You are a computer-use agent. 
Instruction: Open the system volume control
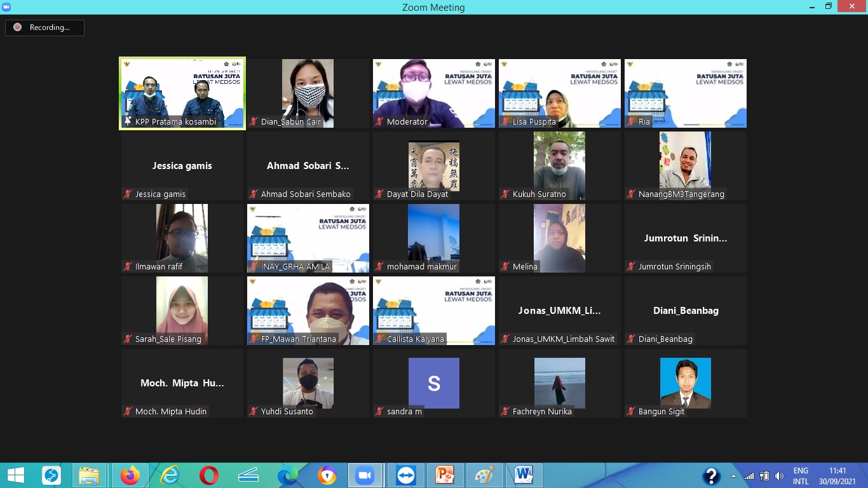click(x=779, y=476)
